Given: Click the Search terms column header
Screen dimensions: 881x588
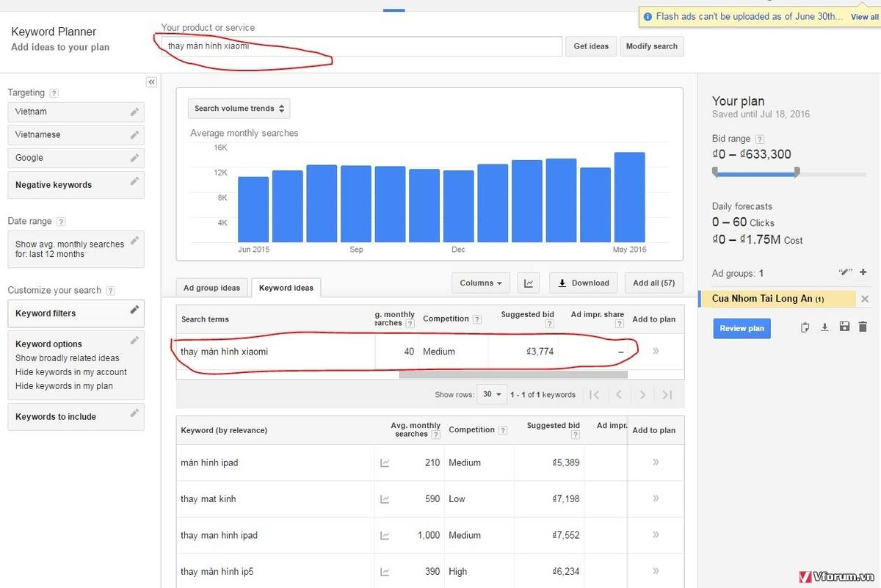Looking at the screenshot, I should click(205, 319).
